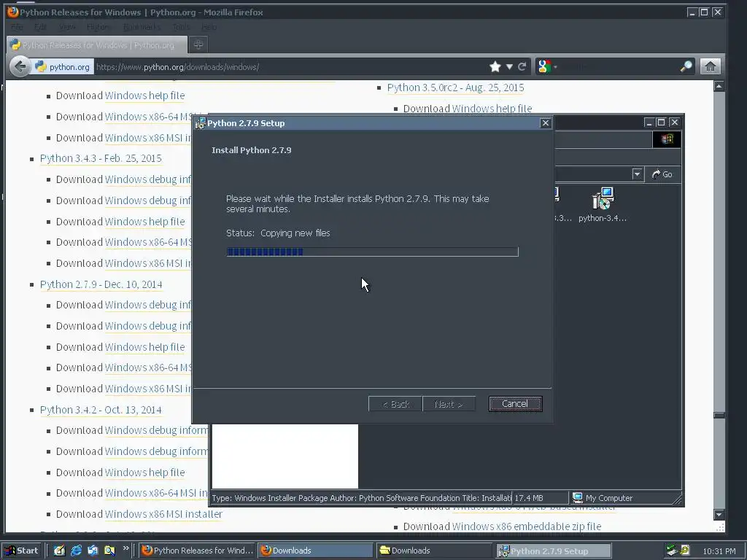
Task: Reload the page with the refresh icon
Action: click(x=522, y=66)
